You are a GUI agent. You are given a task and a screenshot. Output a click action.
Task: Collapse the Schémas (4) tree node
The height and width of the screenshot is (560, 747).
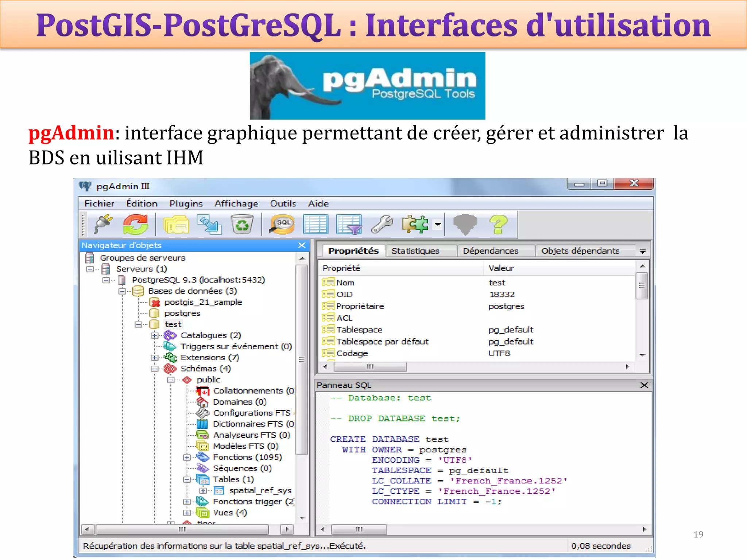(x=155, y=369)
